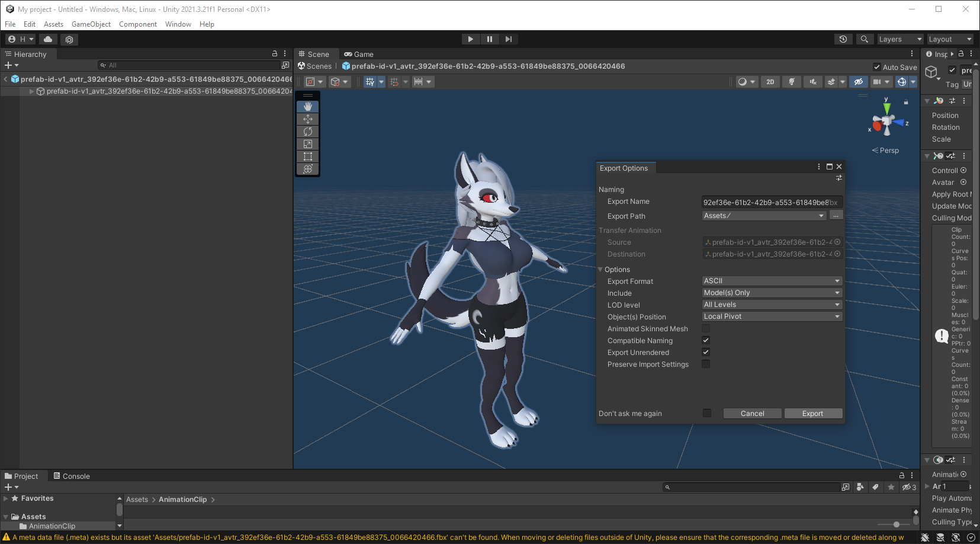Select the Rotate tool
The image size is (980, 544).
point(307,132)
